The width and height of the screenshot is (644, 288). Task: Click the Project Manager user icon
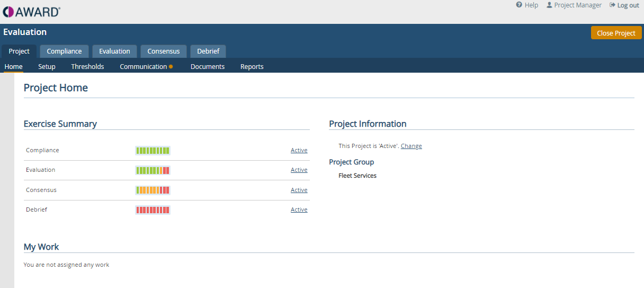point(549,5)
